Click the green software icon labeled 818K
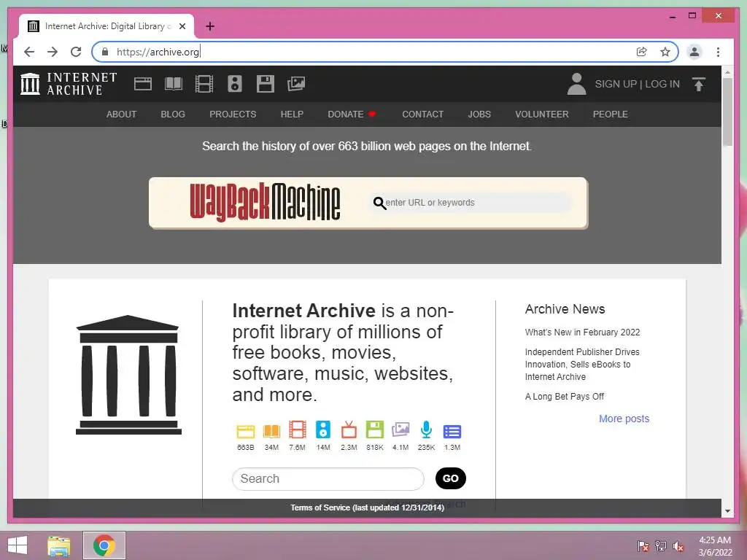Screen dimensions: 747x560 (374, 430)
